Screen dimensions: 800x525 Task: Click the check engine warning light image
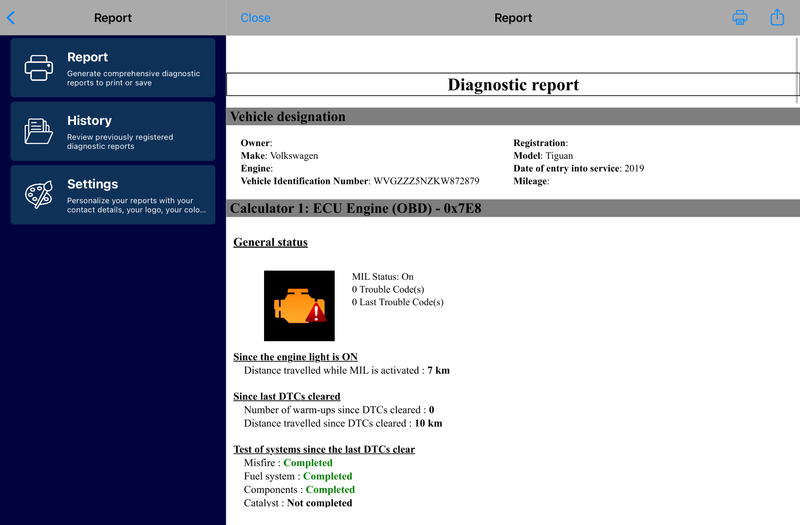point(299,305)
